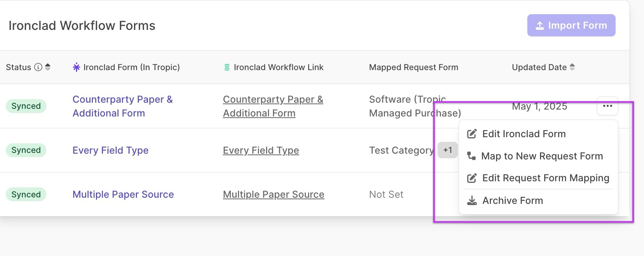Open the Every Field Type workflow link
644x256 pixels.
coord(261,150)
